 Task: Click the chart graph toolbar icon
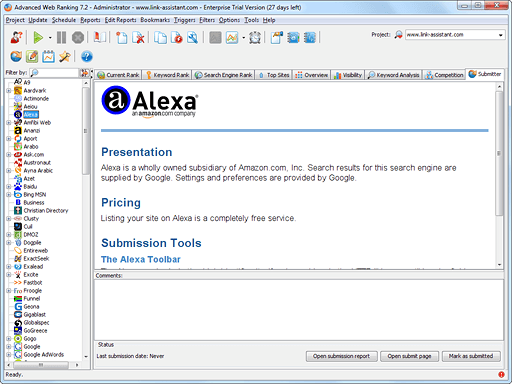pos(232,37)
